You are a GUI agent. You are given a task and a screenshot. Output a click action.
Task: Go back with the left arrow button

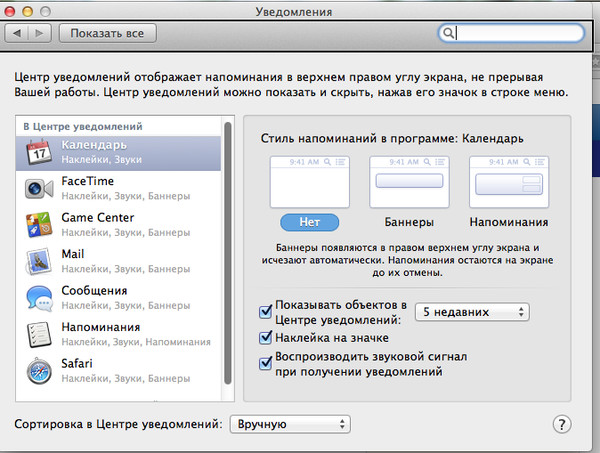pos(16,33)
